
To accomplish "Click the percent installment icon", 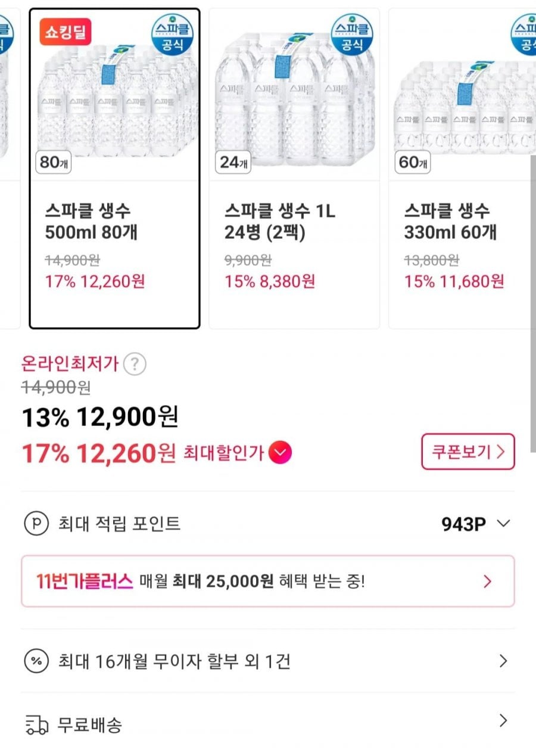I will [35, 661].
